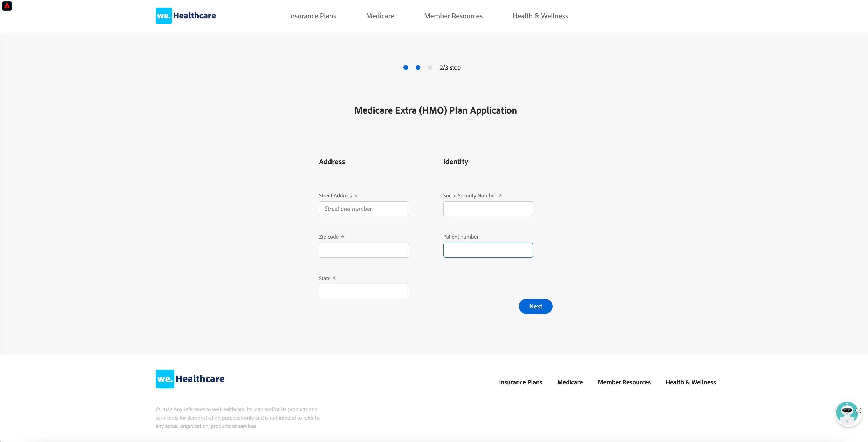
Task: Click the third grey step dot
Action: click(x=430, y=67)
